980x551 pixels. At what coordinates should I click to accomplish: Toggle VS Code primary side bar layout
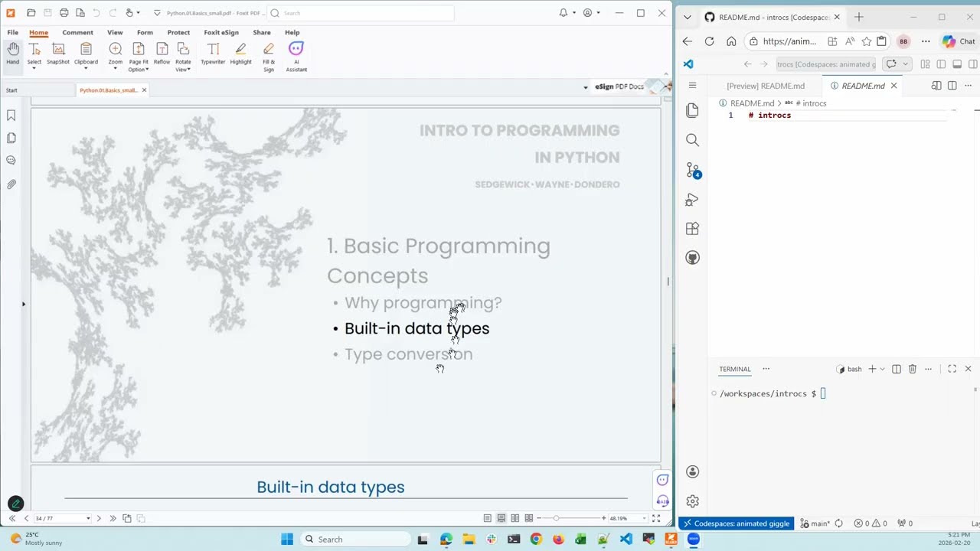[x=942, y=64]
